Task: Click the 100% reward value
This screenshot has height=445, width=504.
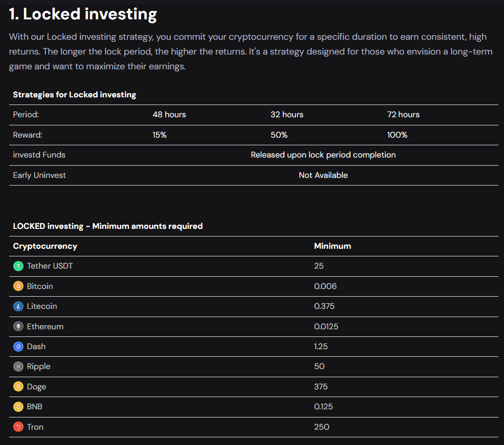Action: (x=397, y=135)
